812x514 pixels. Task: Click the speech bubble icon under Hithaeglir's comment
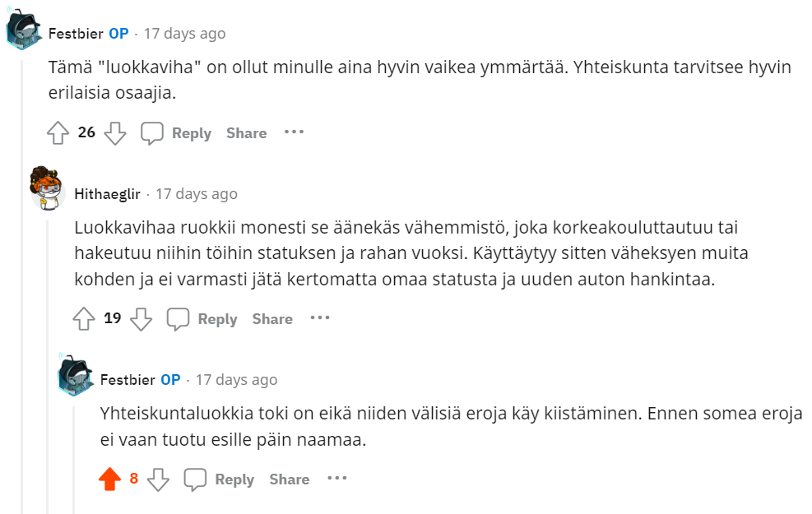(179, 319)
